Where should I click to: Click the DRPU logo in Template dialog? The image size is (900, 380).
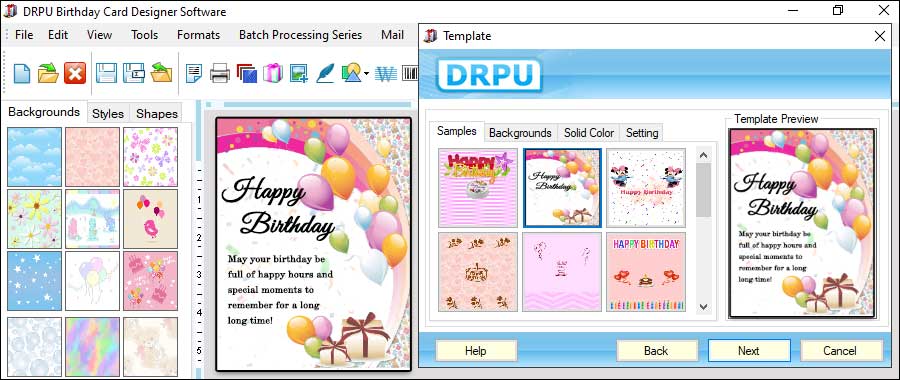[x=489, y=75]
